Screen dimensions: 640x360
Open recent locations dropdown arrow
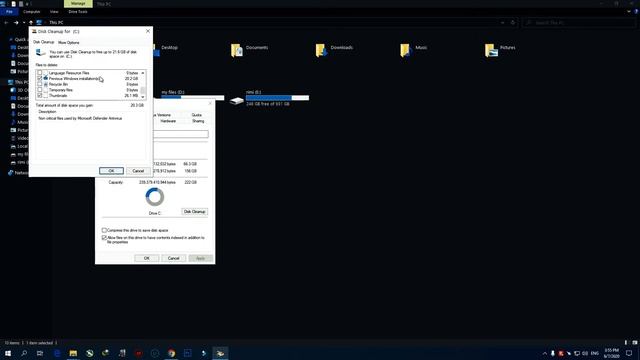pyautogui.click(x=24, y=22)
